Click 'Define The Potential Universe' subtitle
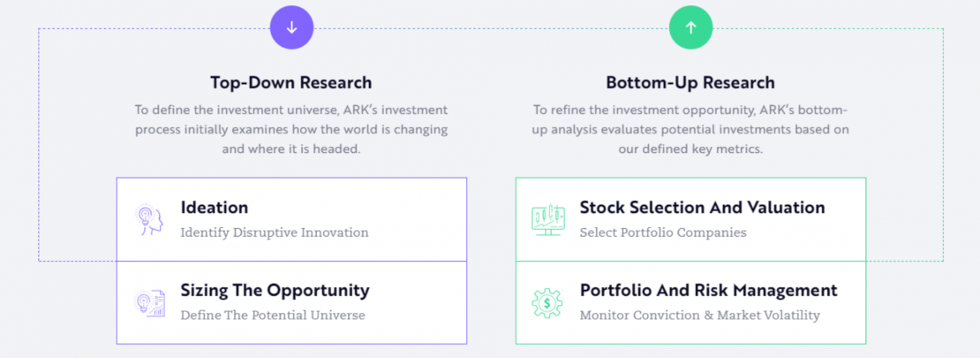 pyautogui.click(x=273, y=315)
